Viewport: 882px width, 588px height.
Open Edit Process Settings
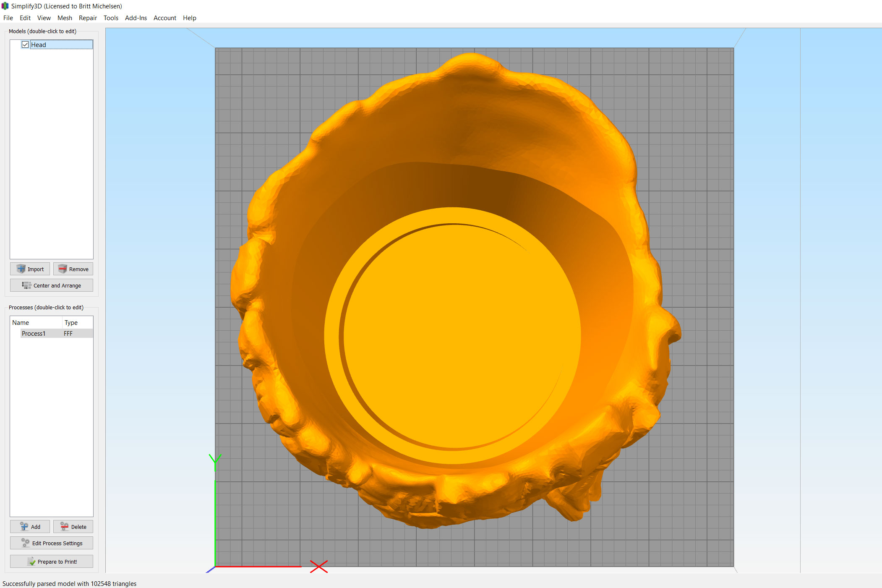point(52,543)
